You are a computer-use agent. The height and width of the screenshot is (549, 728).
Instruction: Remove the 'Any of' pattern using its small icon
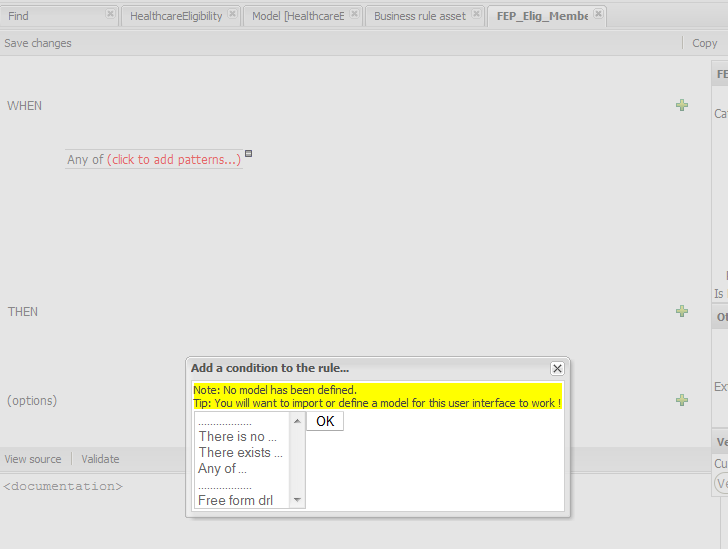tap(249, 153)
